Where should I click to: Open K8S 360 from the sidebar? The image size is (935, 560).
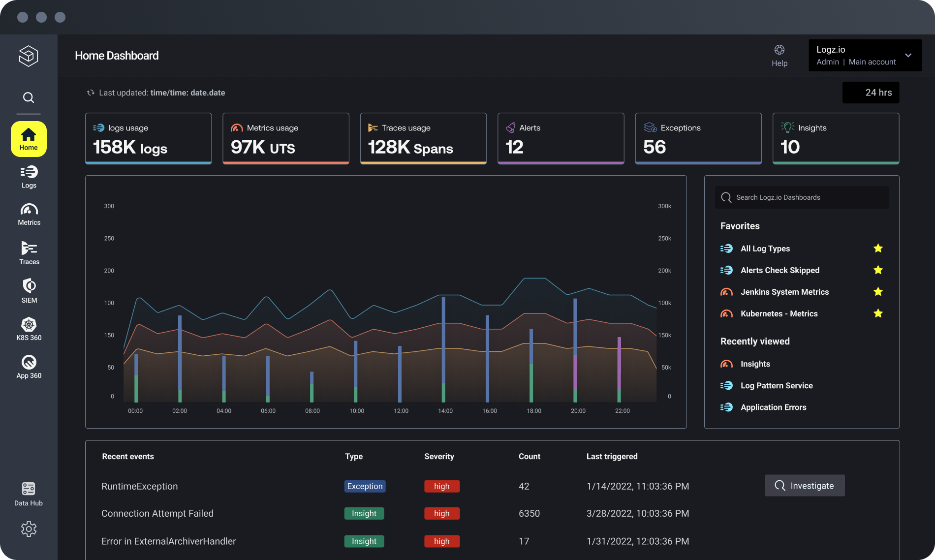pos(29,329)
